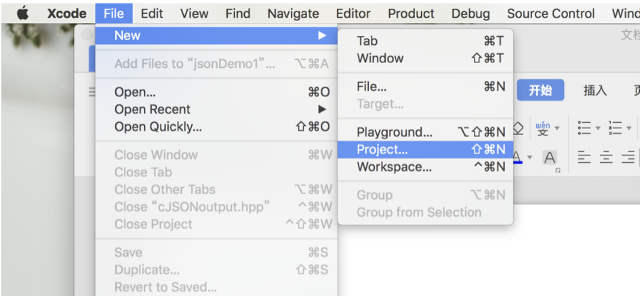Apply bulleted list in document ribbon
Viewport: 644px width, 296px height.
tap(584, 128)
